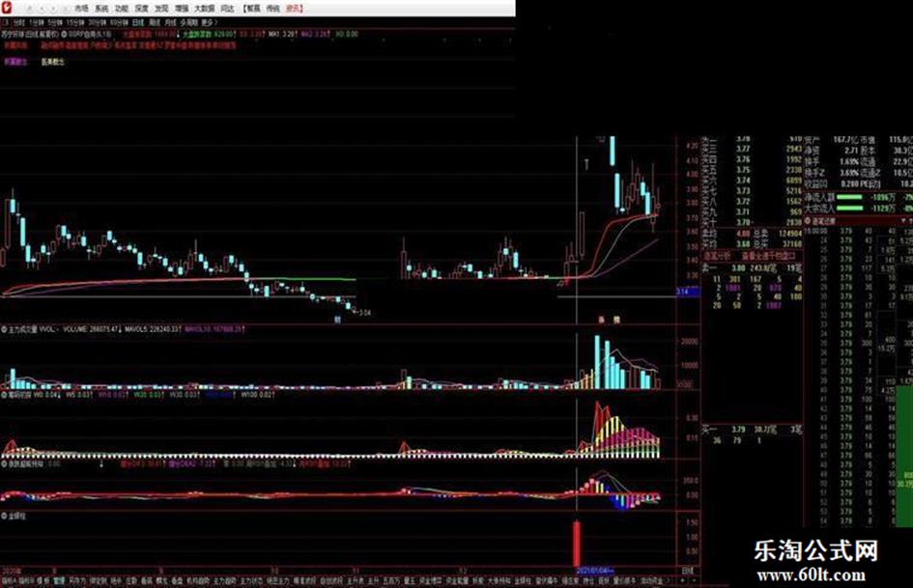This screenshot has height=588, width=913.
Task: Click the 逐笔成交 header icon
Action: (808, 221)
